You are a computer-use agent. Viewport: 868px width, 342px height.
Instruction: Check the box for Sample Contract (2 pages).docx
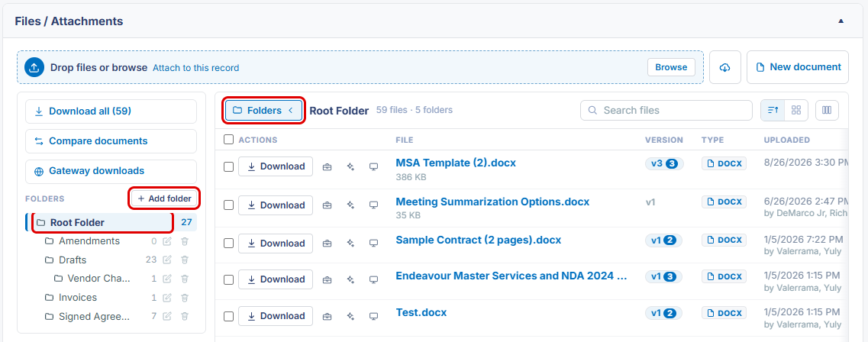(x=228, y=243)
